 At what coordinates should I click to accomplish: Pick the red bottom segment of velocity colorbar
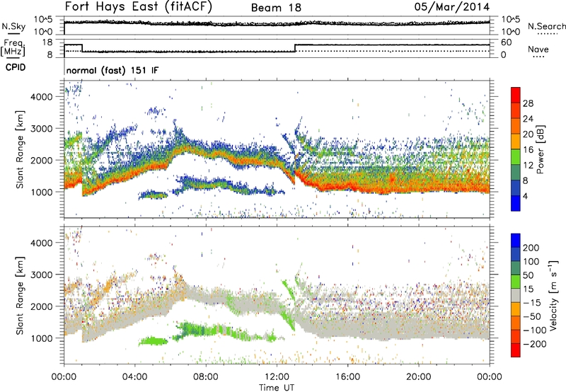point(516,350)
